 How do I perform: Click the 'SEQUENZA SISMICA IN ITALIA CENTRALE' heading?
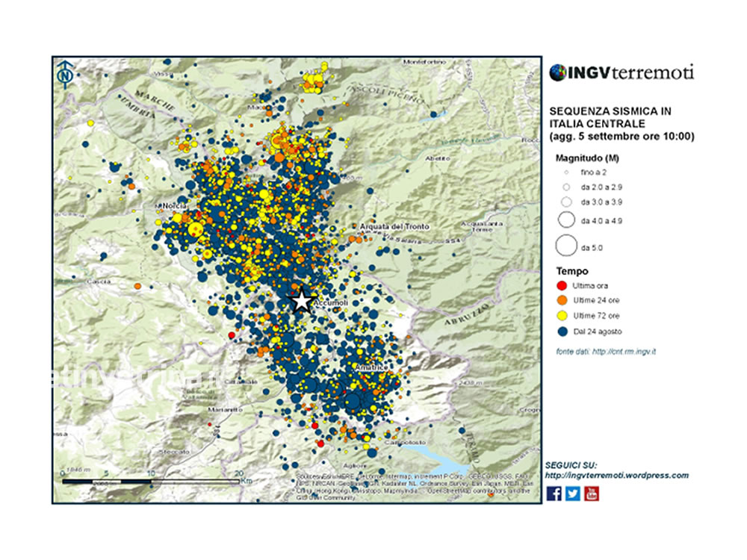pos(610,117)
